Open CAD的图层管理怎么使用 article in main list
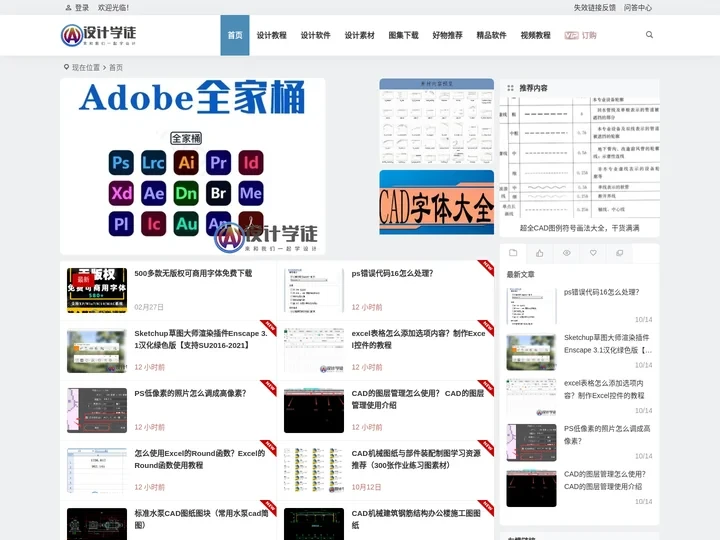Viewport: 720px width, 540px height. (x=418, y=399)
